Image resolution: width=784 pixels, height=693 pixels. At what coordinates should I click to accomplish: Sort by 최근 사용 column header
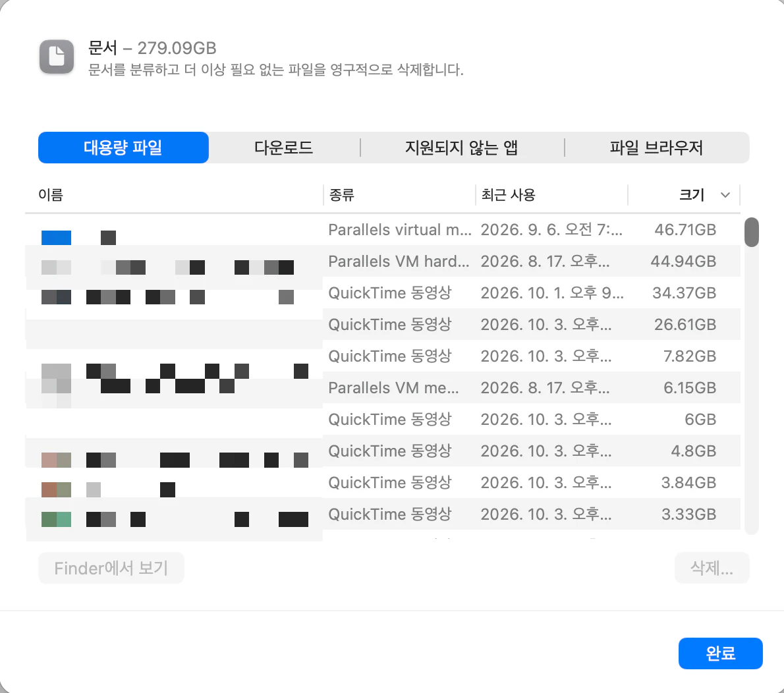coord(508,194)
